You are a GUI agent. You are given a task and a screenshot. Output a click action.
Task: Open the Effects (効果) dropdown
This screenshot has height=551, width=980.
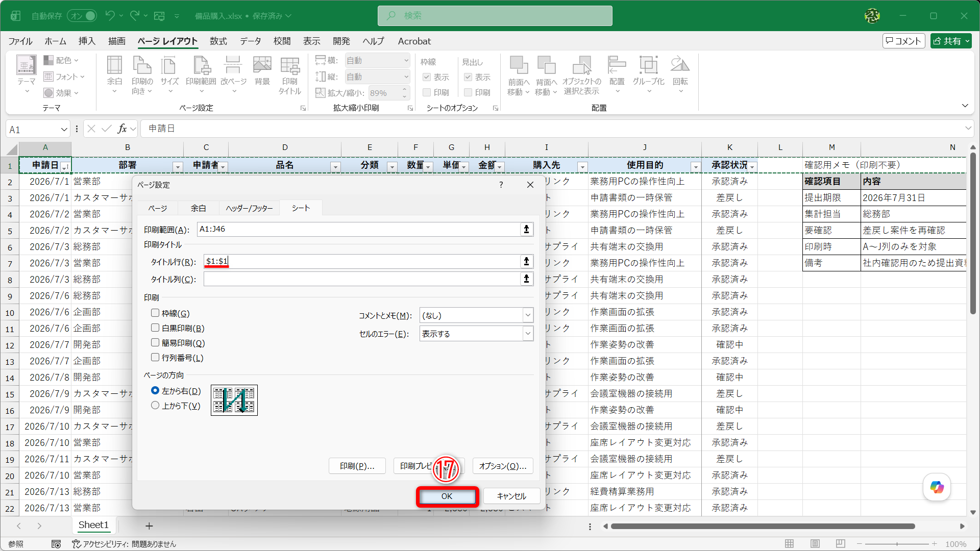61,93
